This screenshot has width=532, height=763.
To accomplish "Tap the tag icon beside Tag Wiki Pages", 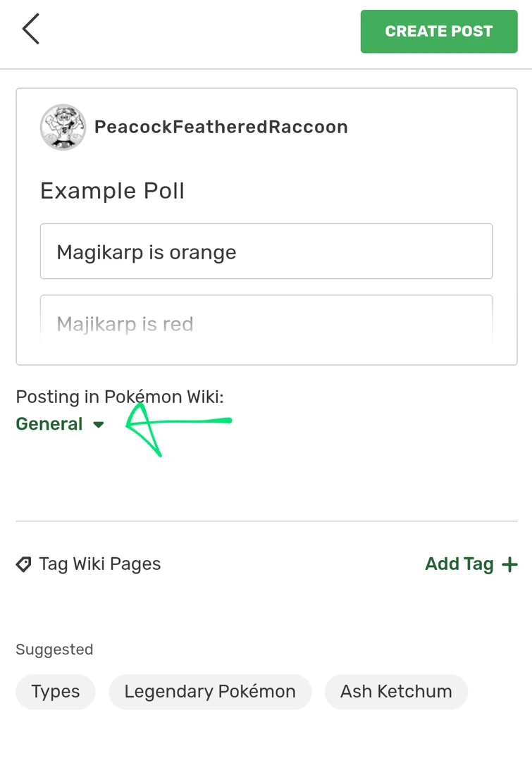I will coord(24,564).
